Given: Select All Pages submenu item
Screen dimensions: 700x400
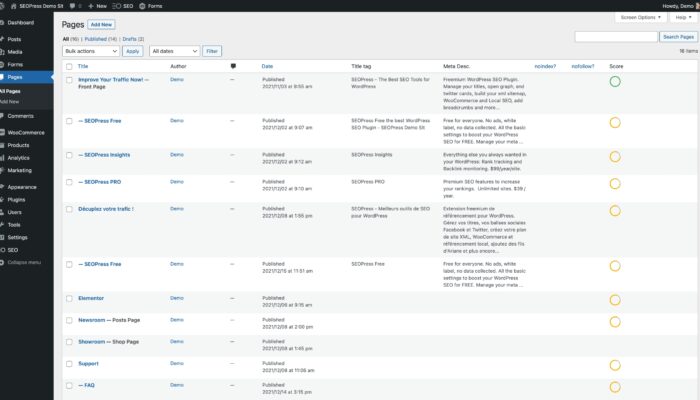Looking at the screenshot, I should [x=10, y=91].
